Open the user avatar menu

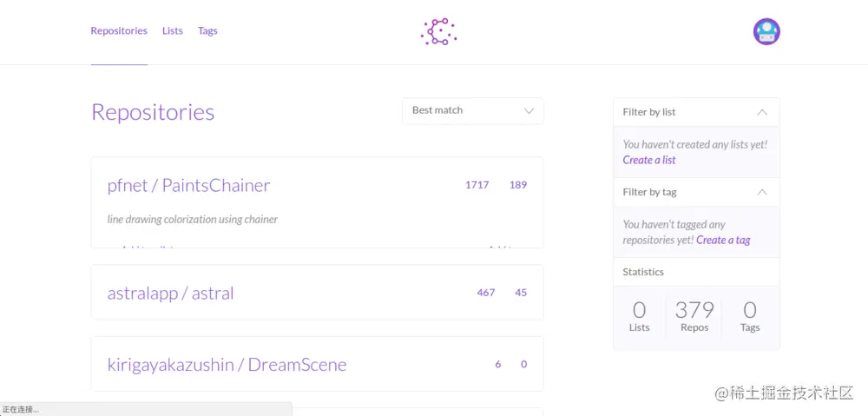coord(766,31)
